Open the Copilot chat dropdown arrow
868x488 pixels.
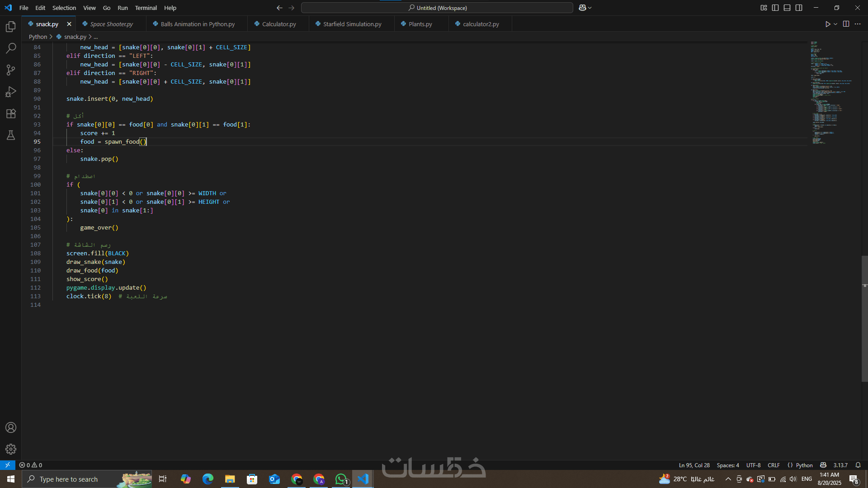tap(590, 8)
